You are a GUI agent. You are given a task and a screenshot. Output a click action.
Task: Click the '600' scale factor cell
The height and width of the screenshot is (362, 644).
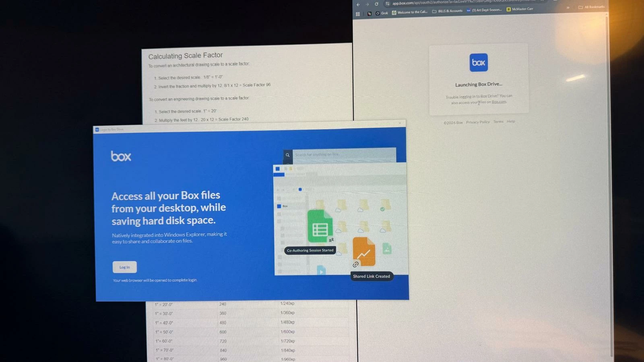tap(223, 332)
